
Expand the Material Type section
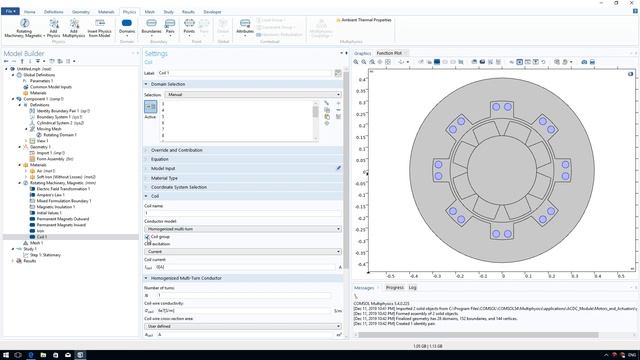pyautogui.click(x=244, y=178)
